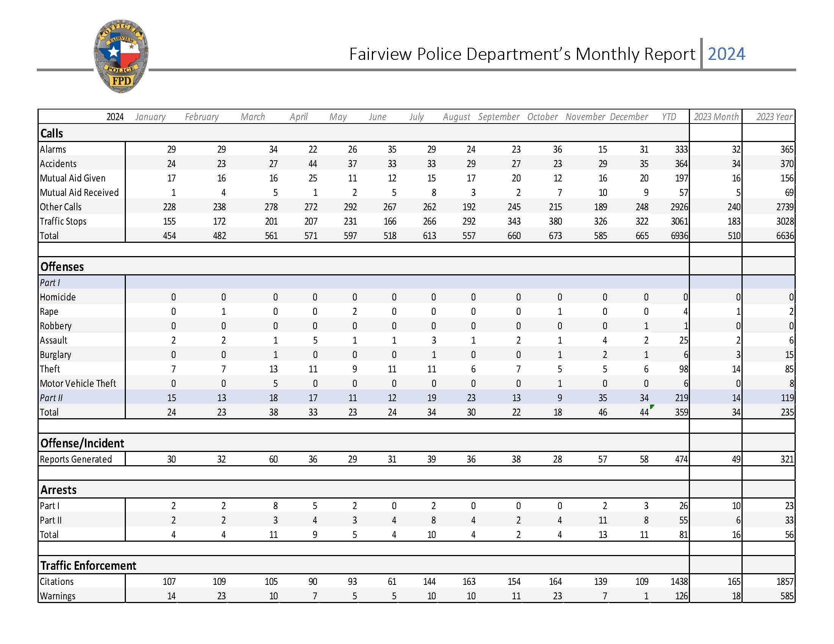
Task: Click the September column header
Action: (499, 117)
